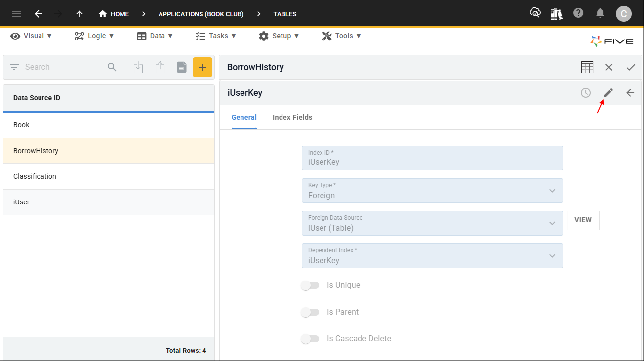The image size is (644, 361).
Task: Select the BorrowHistory table row
Action: (109, 151)
